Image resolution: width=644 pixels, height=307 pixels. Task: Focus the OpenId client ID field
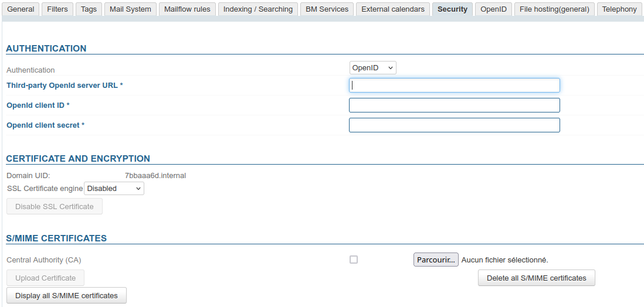(x=454, y=105)
